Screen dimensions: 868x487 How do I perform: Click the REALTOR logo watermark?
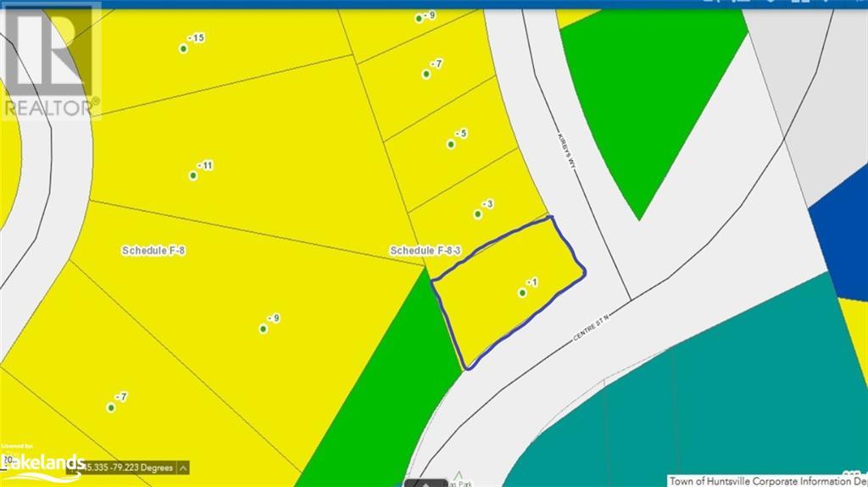coord(49,61)
